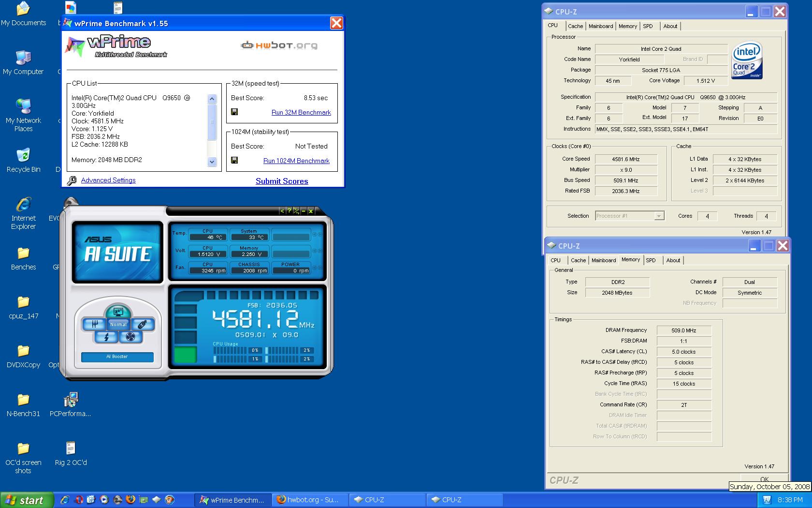Click the AI Suite gear-shift icon
Image resolution: width=812 pixels, height=508 pixels.
tap(94, 324)
